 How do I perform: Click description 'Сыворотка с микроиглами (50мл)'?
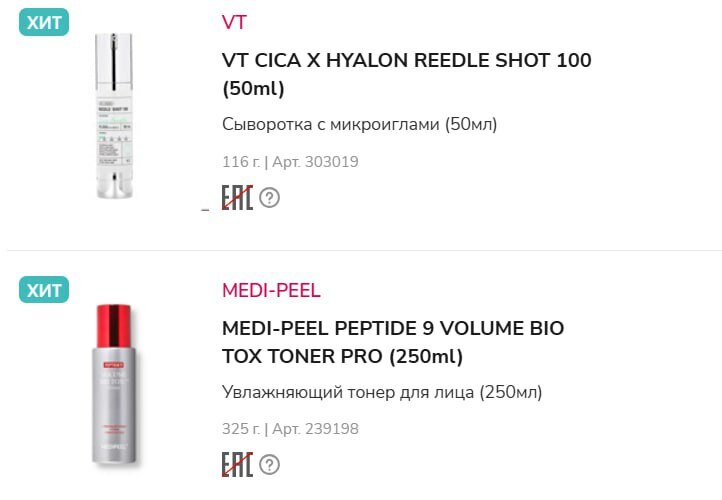(x=359, y=125)
